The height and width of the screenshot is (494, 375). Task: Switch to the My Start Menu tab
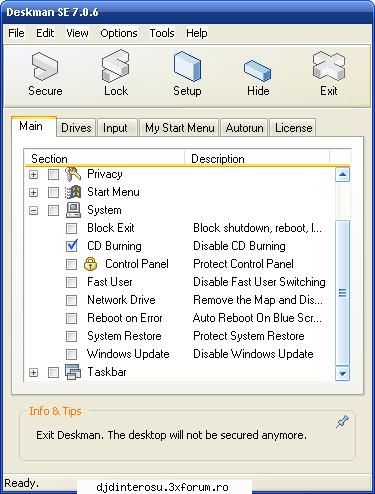tap(180, 128)
